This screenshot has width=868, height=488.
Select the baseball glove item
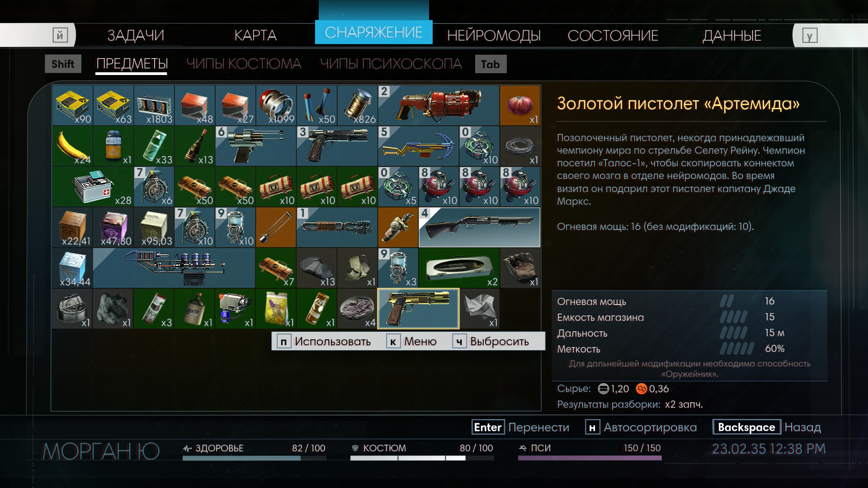(x=520, y=268)
